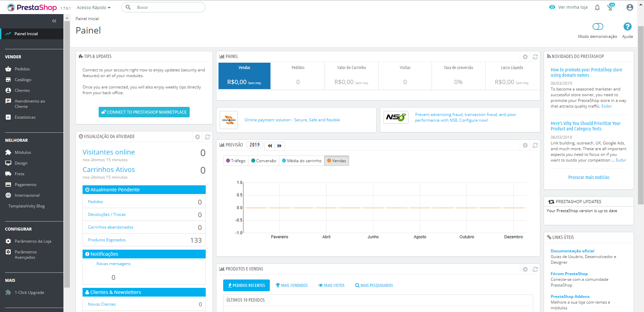Collapse the sidebar with the double-chevron icon
This screenshot has width=644, height=312.
(54, 21)
